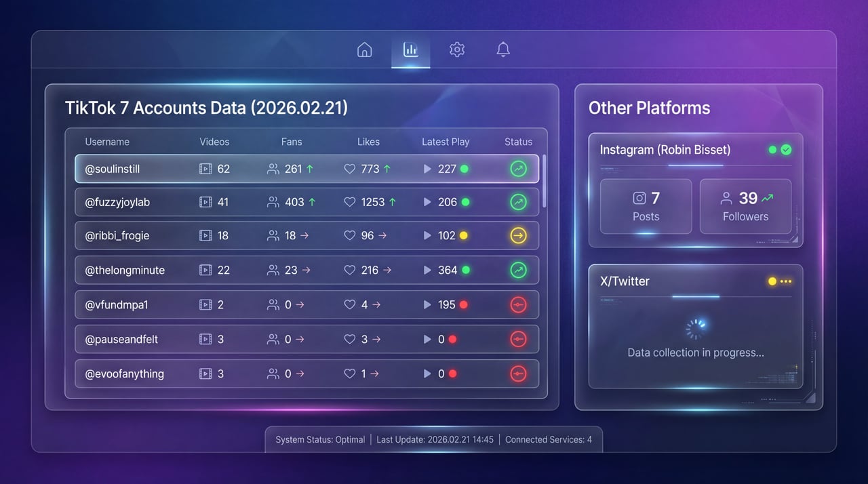
Task: Sort by Username column header
Action: click(107, 142)
